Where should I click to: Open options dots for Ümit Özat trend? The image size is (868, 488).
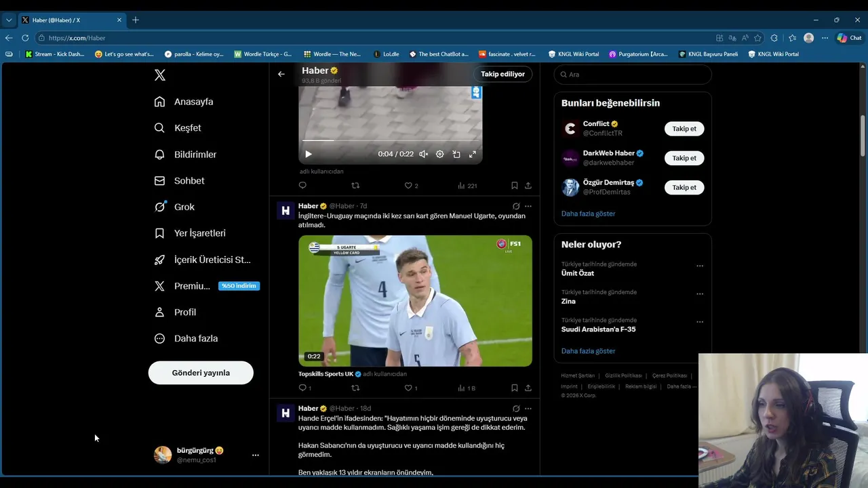point(700,266)
